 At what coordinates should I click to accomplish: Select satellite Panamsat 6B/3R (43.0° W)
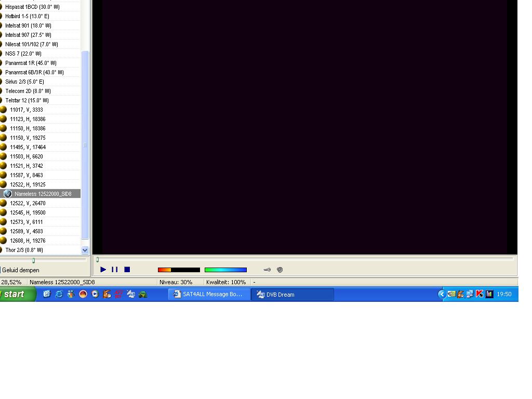35,72
